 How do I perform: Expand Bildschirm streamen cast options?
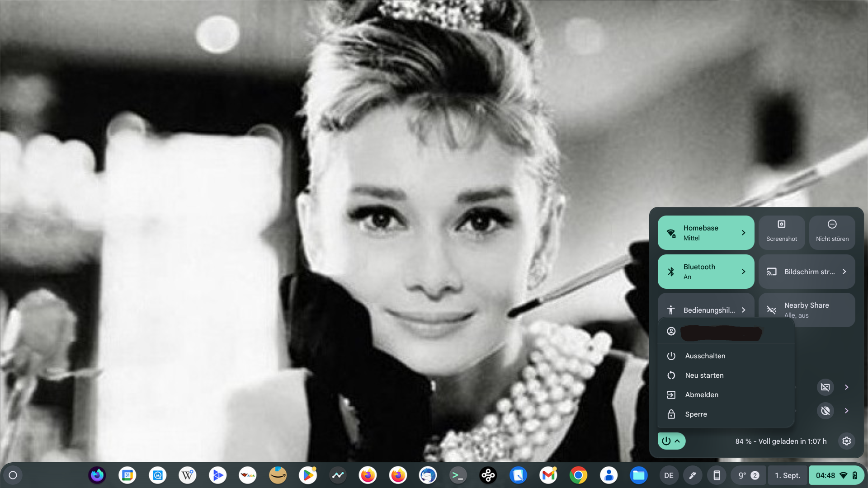pyautogui.click(x=844, y=272)
